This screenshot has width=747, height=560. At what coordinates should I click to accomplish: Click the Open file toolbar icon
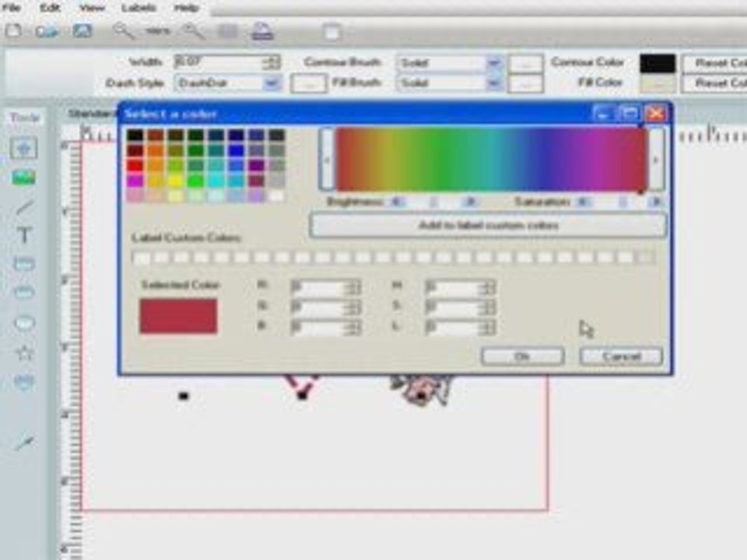pos(47,31)
